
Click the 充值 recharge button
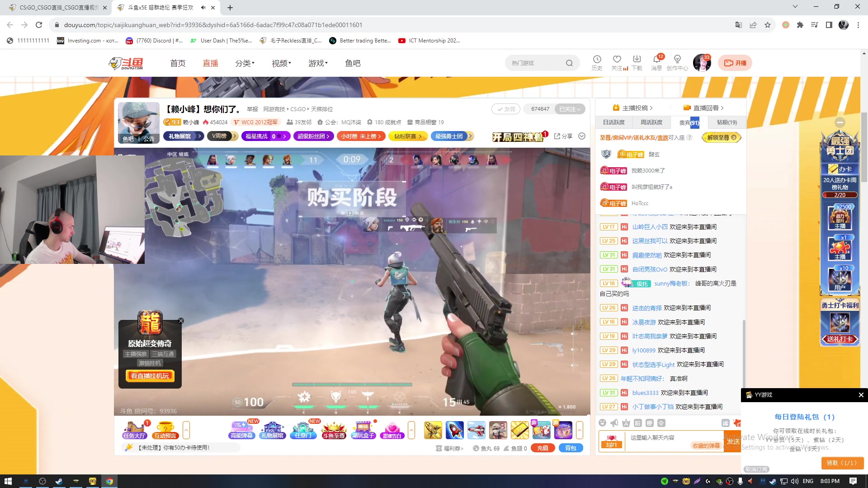pos(542,448)
